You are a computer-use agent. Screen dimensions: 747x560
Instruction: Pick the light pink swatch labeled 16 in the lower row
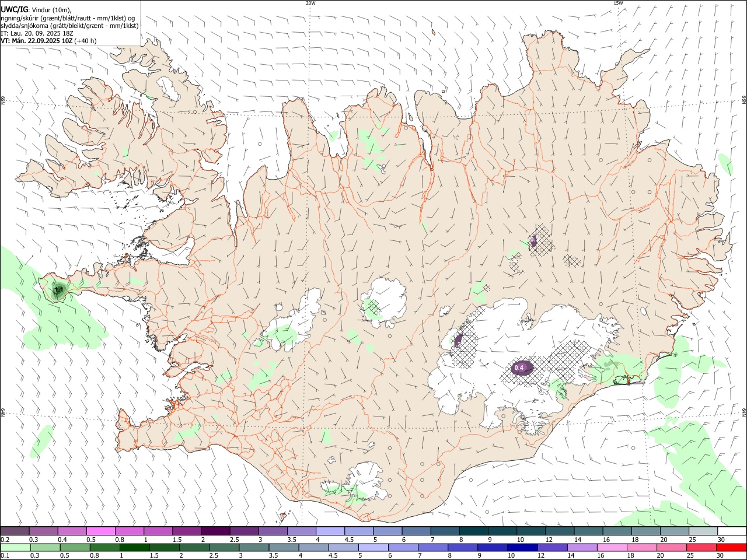[612, 547]
